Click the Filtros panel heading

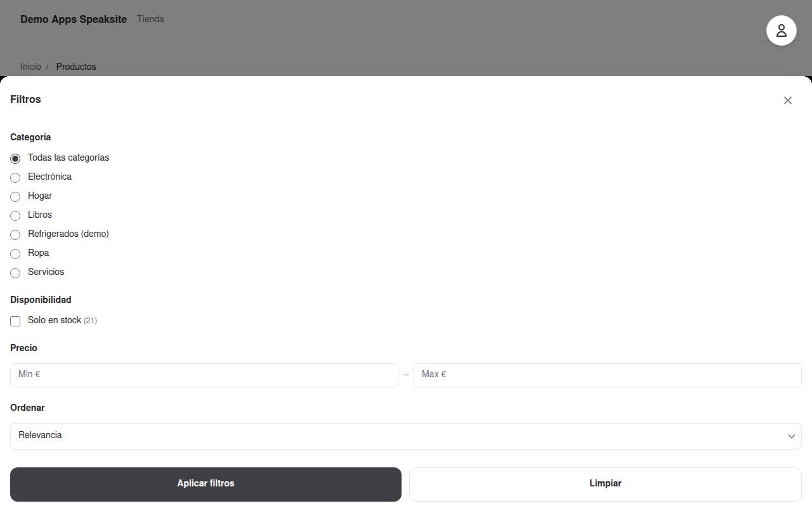25,99
